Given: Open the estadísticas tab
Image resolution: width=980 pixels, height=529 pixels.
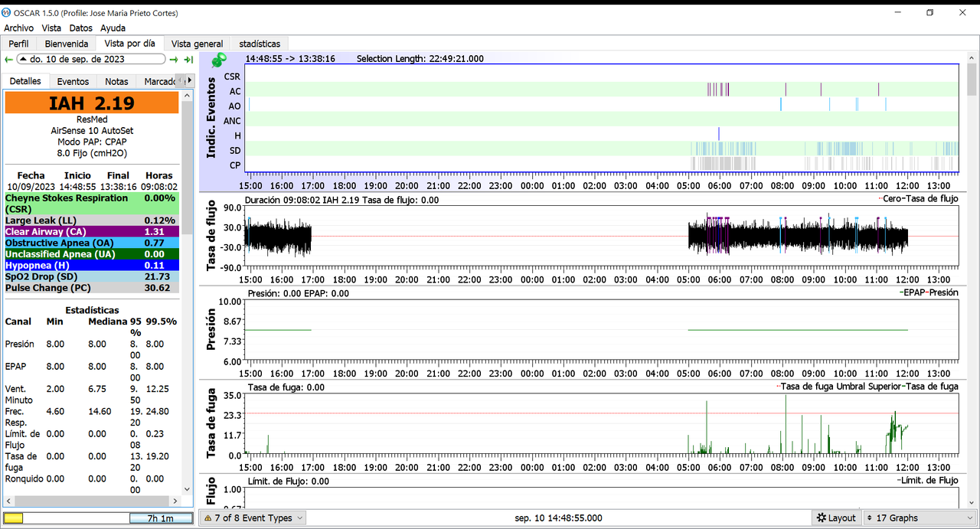Looking at the screenshot, I should click(260, 44).
